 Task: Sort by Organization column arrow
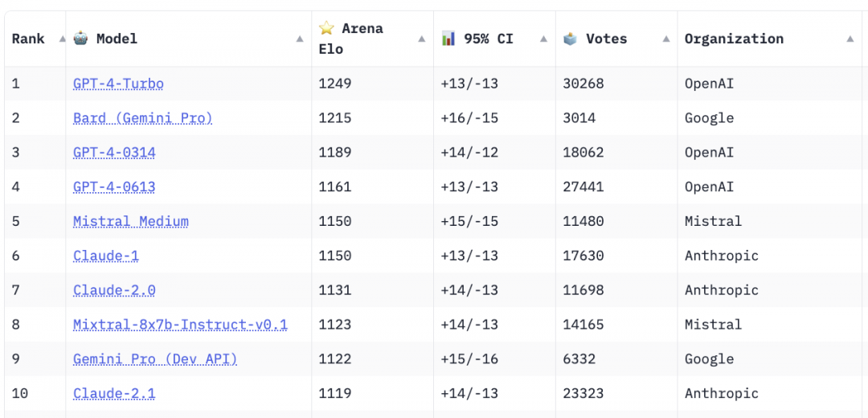click(x=850, y=39)
